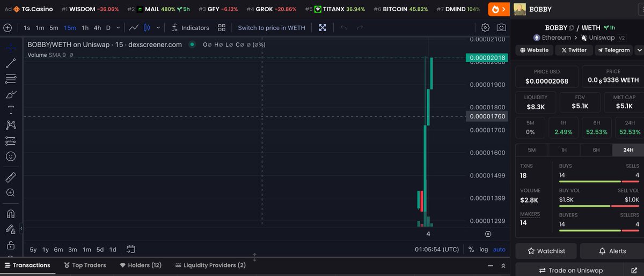Viewport: 644px width, 276px height.
Task: Set chart interval to 15m
Action: click(x=70, y=28)
